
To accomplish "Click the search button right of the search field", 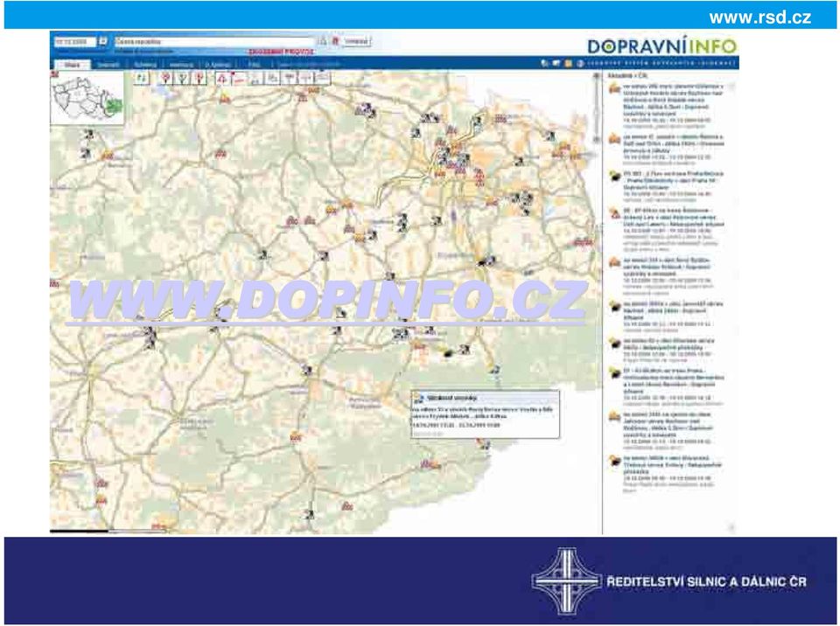I will 356,41.
